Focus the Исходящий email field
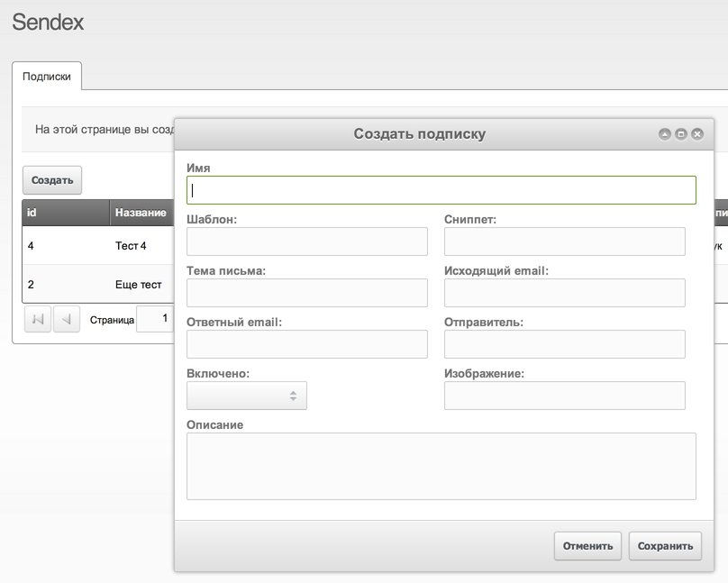This screenshot has width=728, height=583. [x=564, y=293]
